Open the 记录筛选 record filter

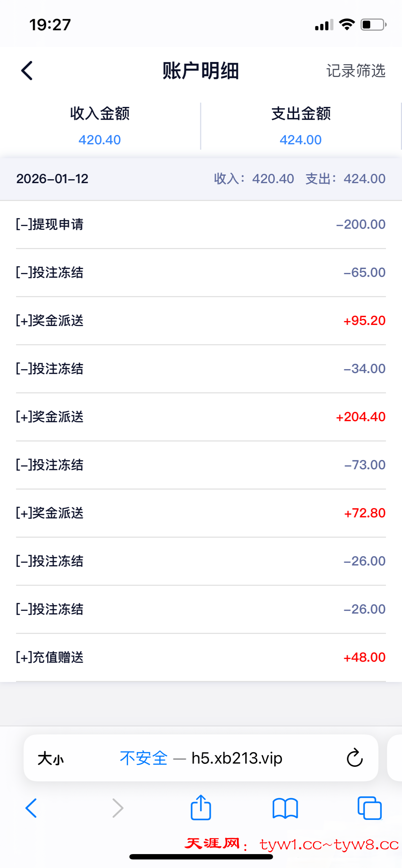[356, 71]
